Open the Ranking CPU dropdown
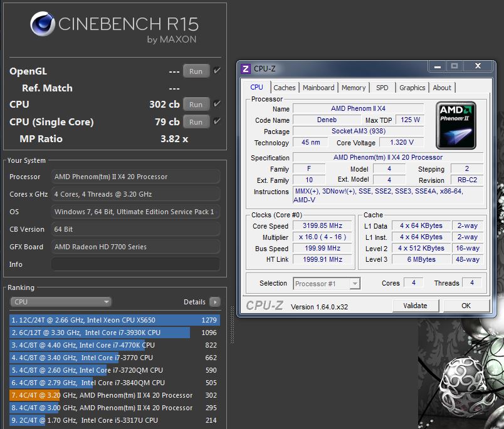The height and width of the screenshot is (429, 504). [x=61, y=302]
